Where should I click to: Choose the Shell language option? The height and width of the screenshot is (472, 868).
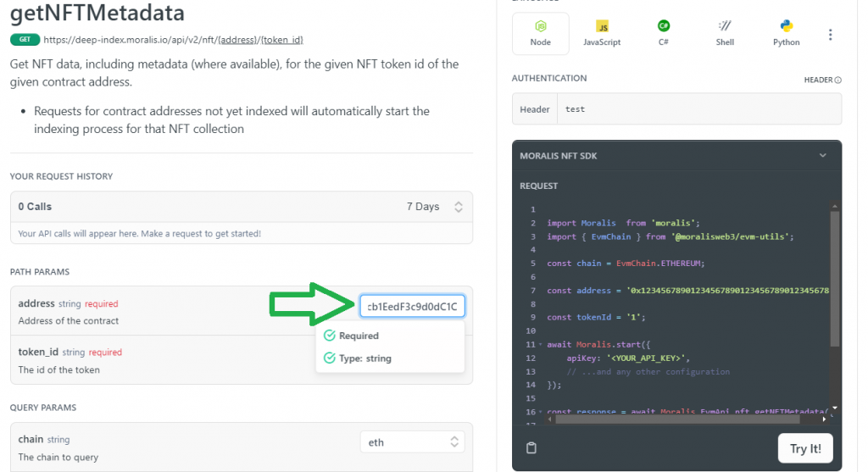pos(725,34)
